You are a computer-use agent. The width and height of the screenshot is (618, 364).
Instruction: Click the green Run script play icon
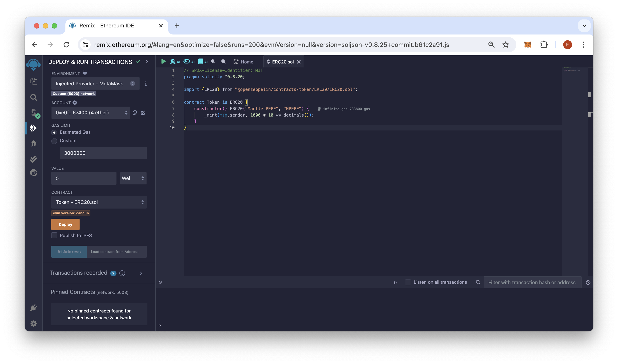pyautogui.click(x=163, y=61)
